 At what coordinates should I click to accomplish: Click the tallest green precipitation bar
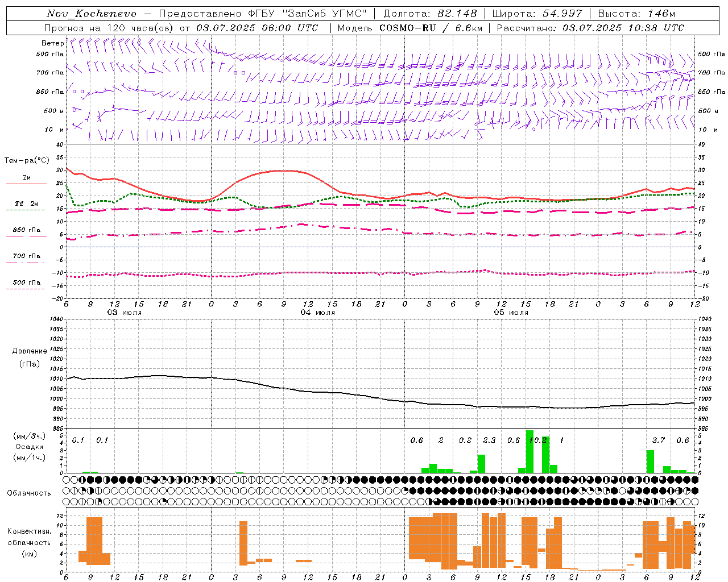tap(530, 452)
